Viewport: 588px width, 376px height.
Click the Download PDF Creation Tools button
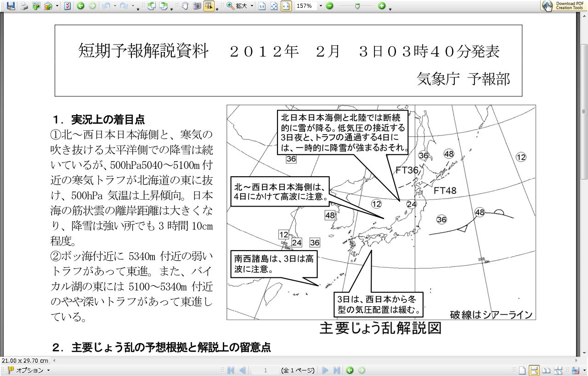pos(563,6)
